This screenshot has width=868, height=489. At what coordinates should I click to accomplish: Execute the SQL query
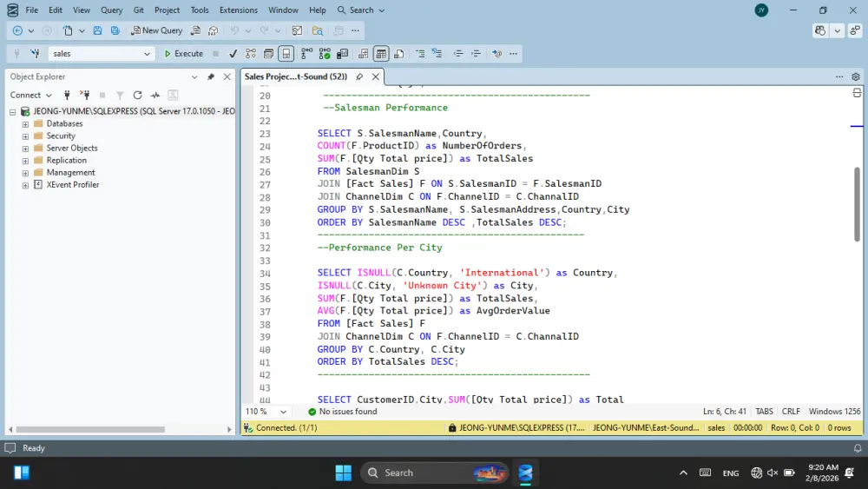tap(184, 54)
